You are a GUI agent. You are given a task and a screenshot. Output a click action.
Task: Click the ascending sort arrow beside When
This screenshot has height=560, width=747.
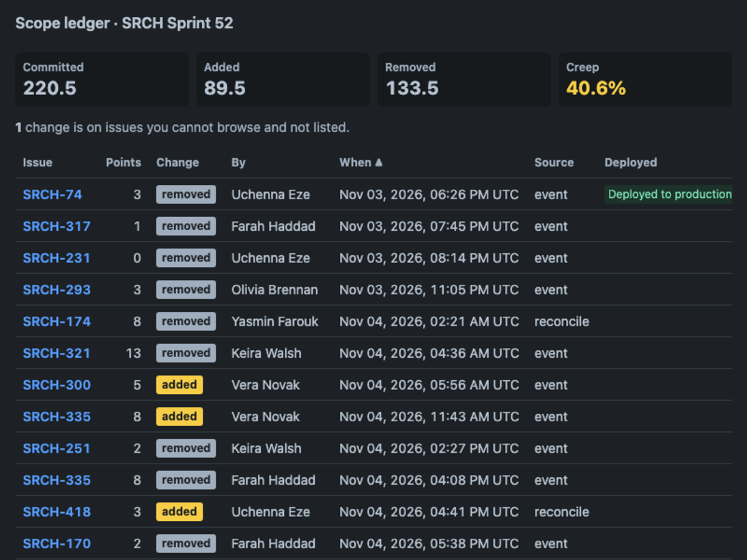tap(378, 162)
